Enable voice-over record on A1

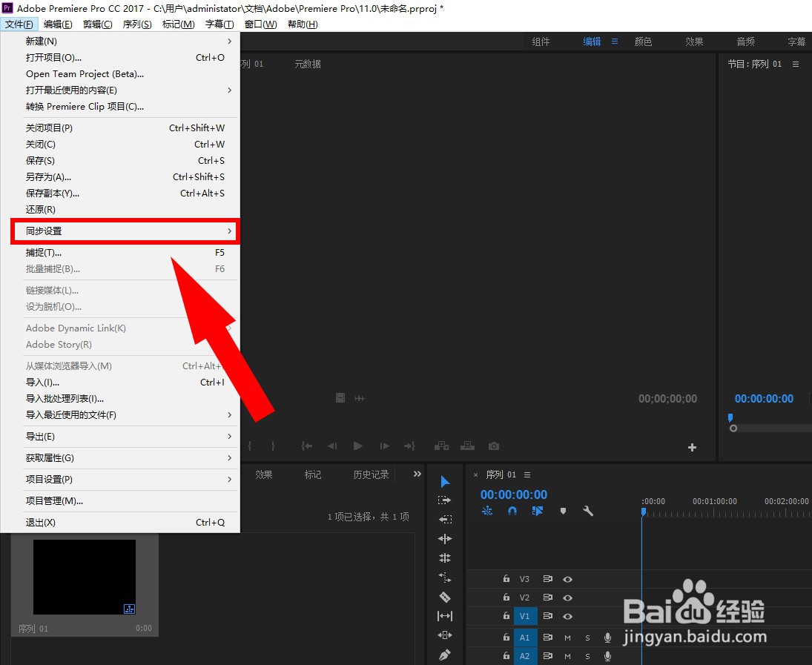click(x=608, y=638)
